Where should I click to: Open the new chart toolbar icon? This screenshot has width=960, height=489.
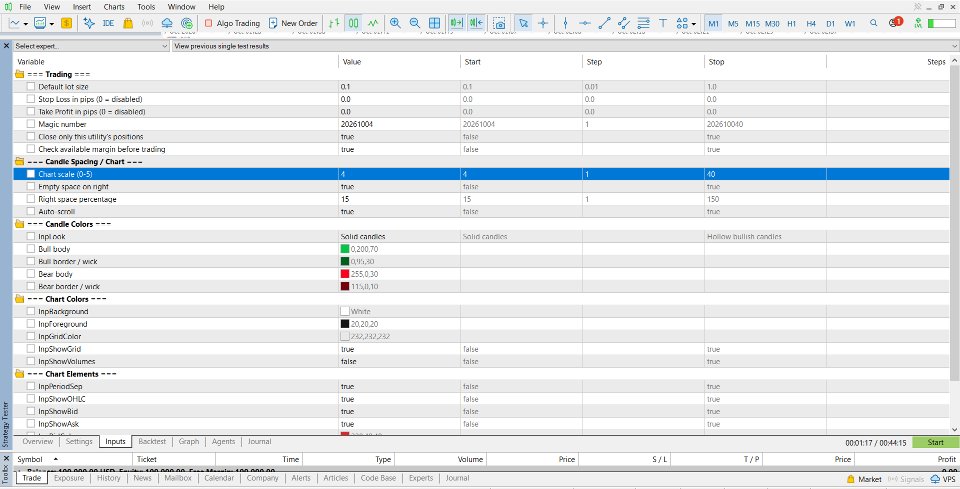point(15,23)
